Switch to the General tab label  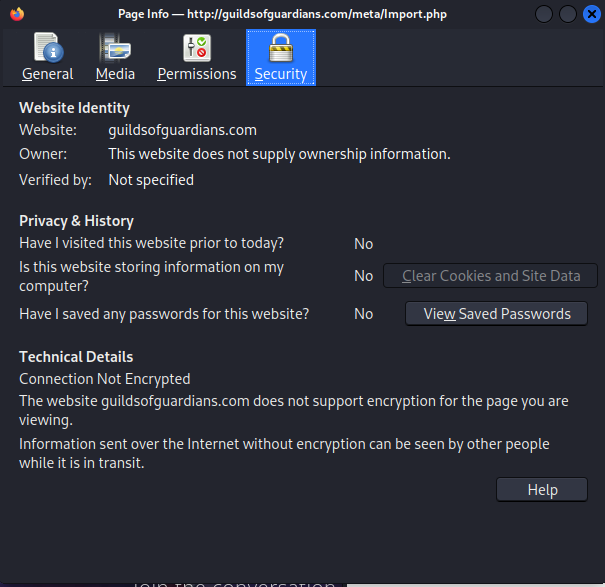point(47,74)
